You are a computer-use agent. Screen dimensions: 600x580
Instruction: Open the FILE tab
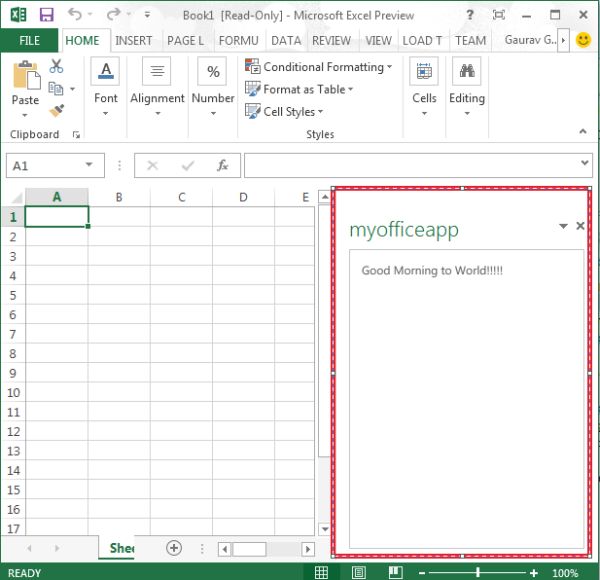[29, 41]
